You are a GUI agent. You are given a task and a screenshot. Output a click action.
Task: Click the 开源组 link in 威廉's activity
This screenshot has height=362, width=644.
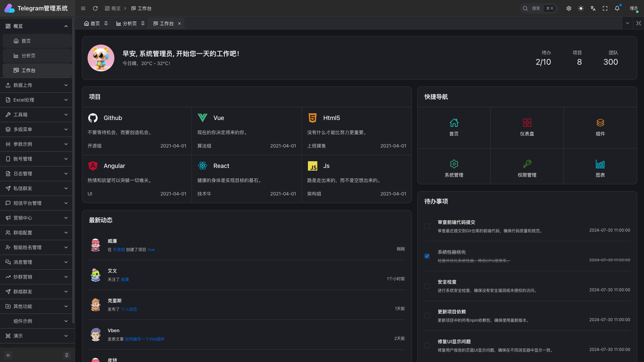(119, 250)
